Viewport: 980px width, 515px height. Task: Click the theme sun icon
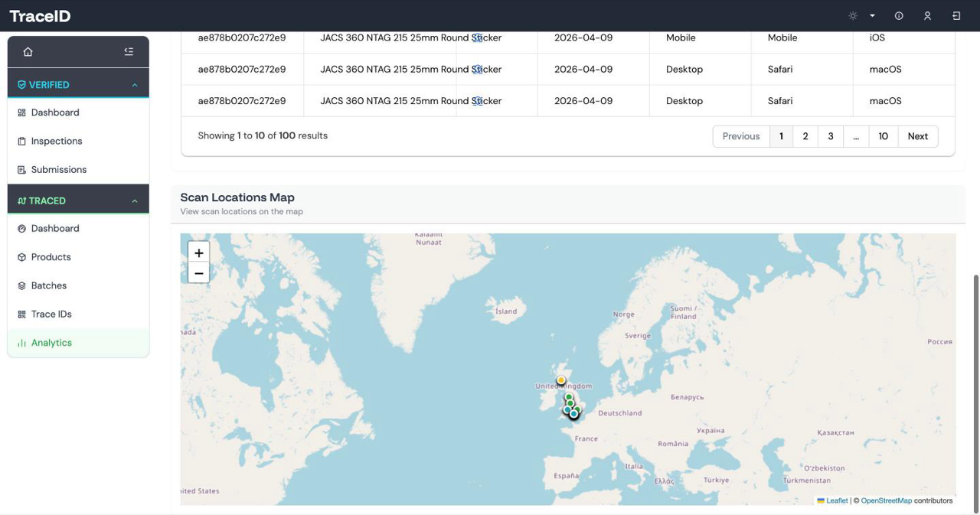(853, 16)
